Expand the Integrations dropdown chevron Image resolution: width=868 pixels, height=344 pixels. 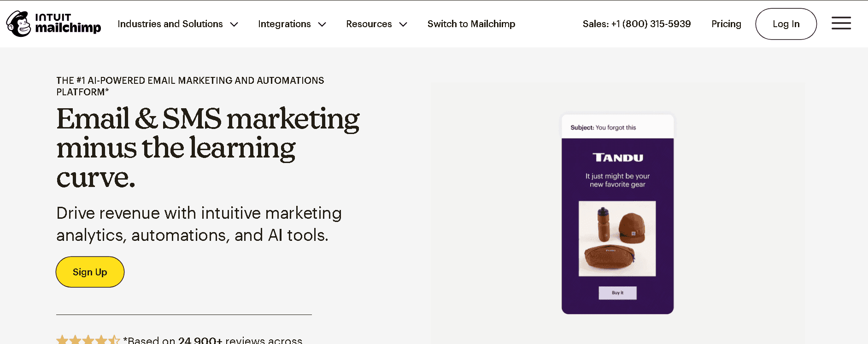pyautogui.click(x=322, y=24)
